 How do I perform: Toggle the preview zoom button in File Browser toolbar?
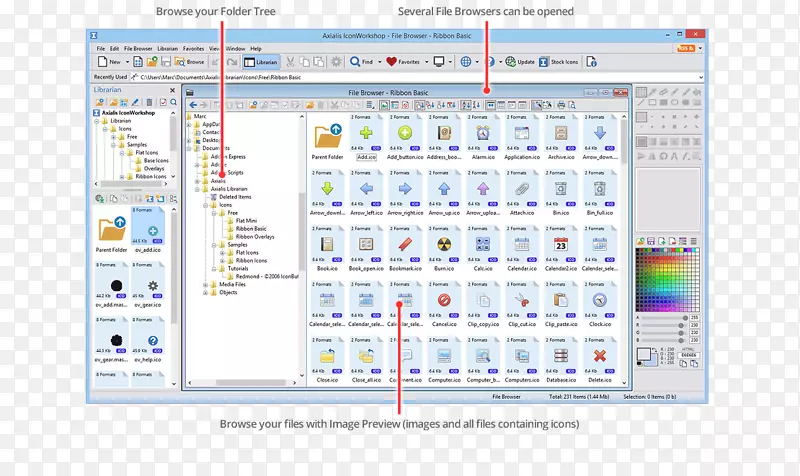coord(536,105)
